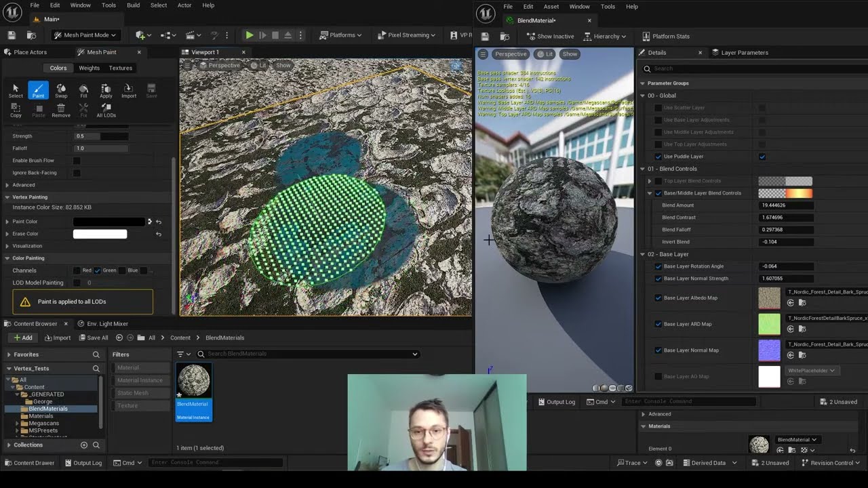The height and width of the screenshot is (488, 868).
Task: Toggle the Ignore Back-Facing checkbox
Action: click(77, 173)
